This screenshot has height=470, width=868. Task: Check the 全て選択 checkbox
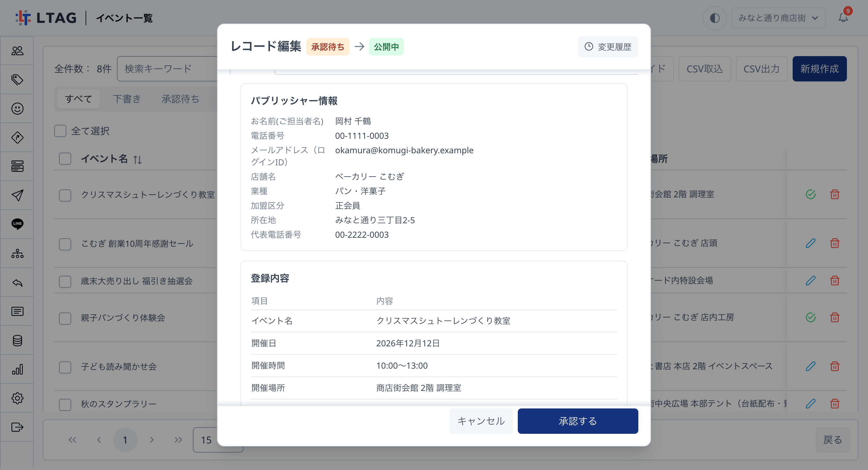coord(60,131)
